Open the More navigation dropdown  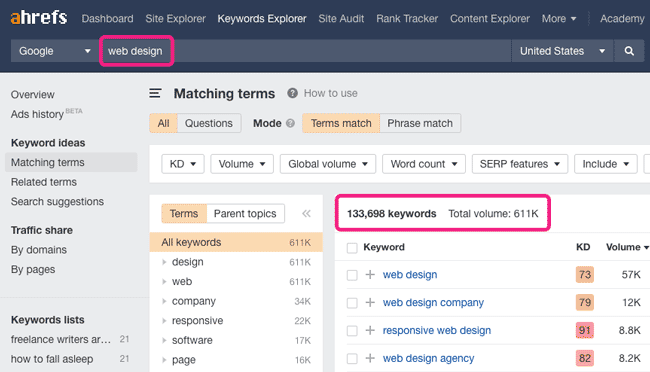559,19
